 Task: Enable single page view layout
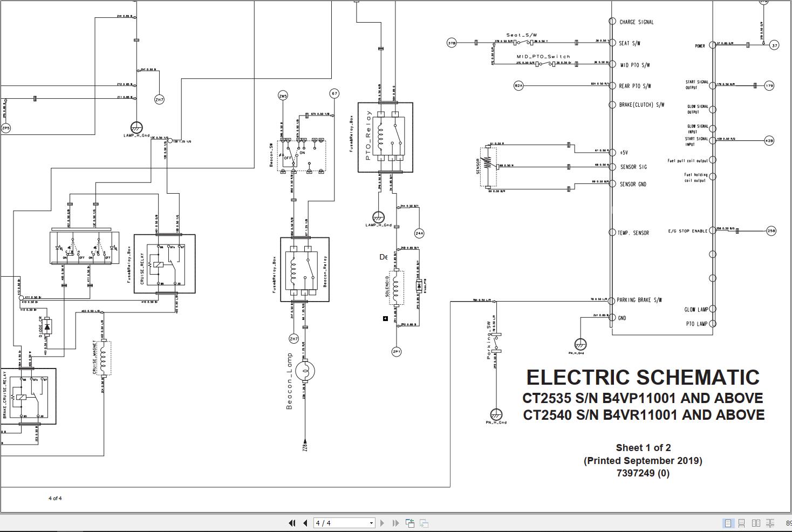(x=728, y=523)
